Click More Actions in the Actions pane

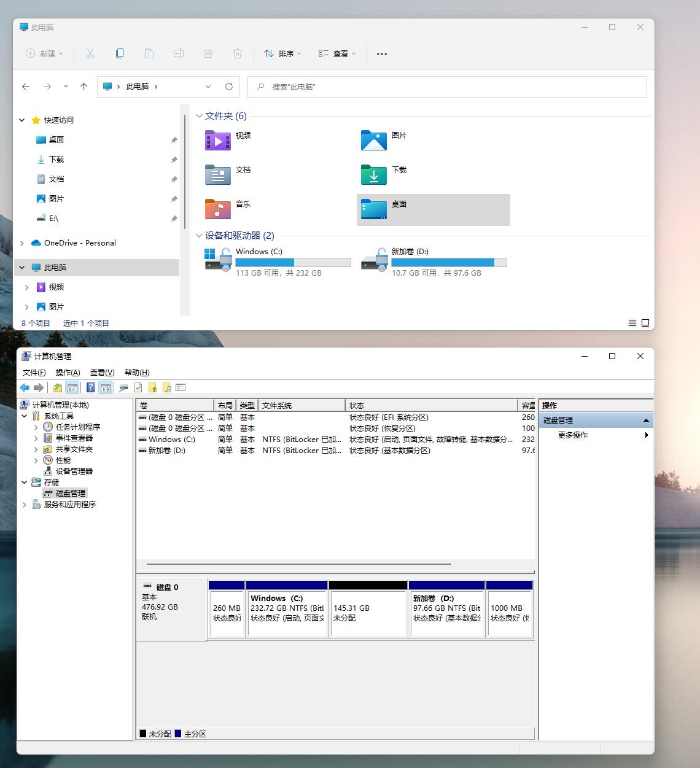tap(573, 435)
